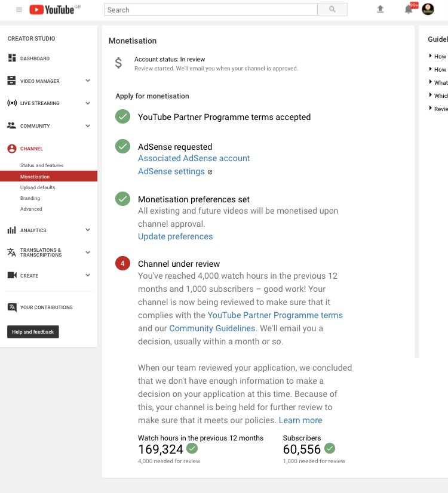Click the 60,556 subscribers value
Screen dimensions: 448x493
point(302,449)
